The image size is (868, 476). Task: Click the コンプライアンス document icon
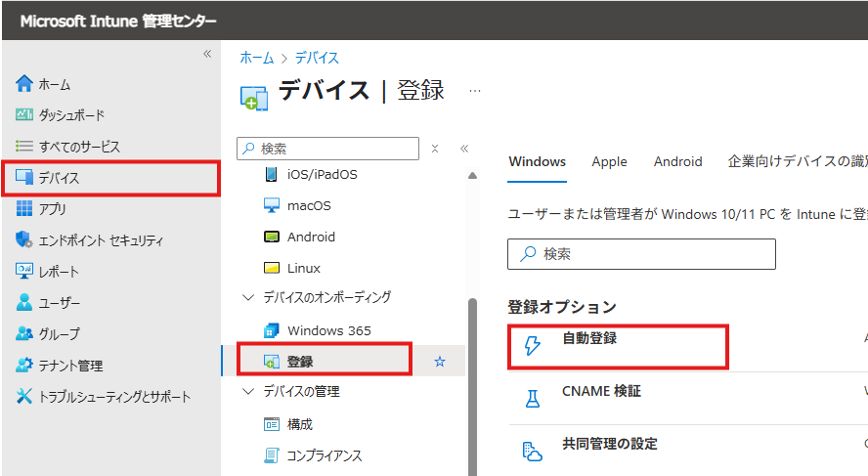click(x=272, y=455)
